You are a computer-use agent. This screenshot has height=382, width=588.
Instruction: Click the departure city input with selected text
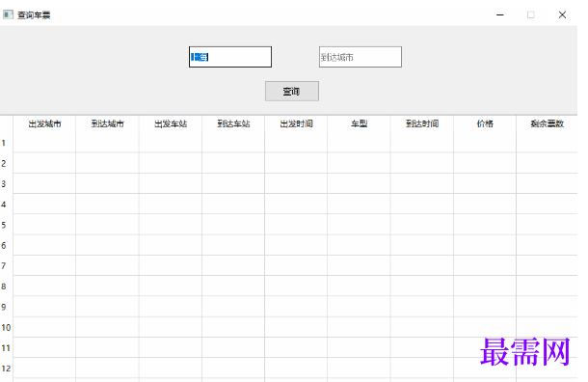pyautogui.click(x=229, y=57)
